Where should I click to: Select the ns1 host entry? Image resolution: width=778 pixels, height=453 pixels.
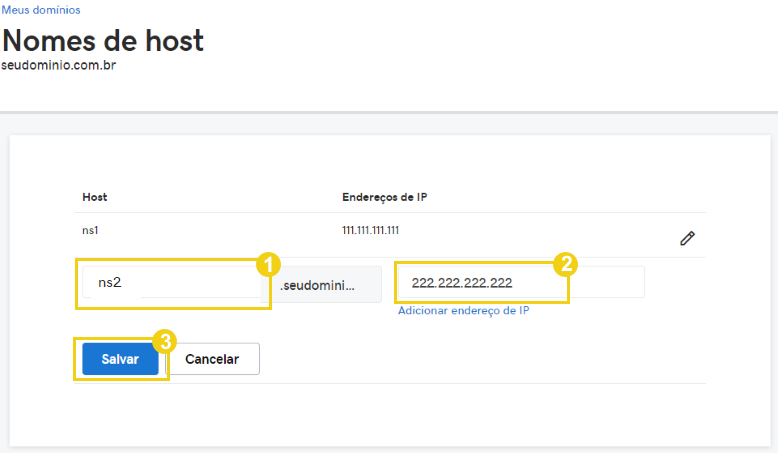pyautogui.click(x=90, y=230)
